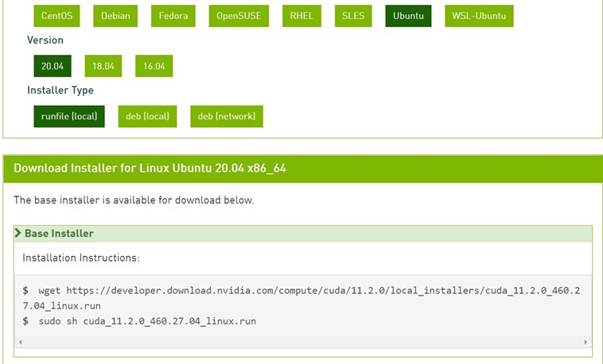Pick the RHEL distribution option
Viewport: 603px width, 364px height.
pos(301,16)
